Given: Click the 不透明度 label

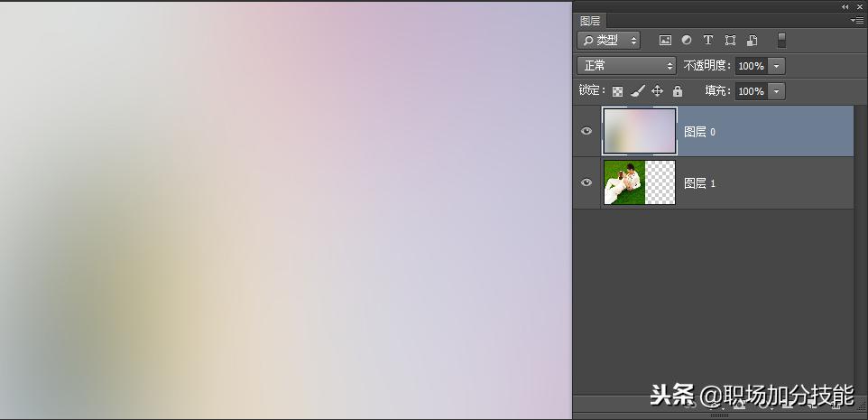Looking at the screenshot, I should [707, 66].
